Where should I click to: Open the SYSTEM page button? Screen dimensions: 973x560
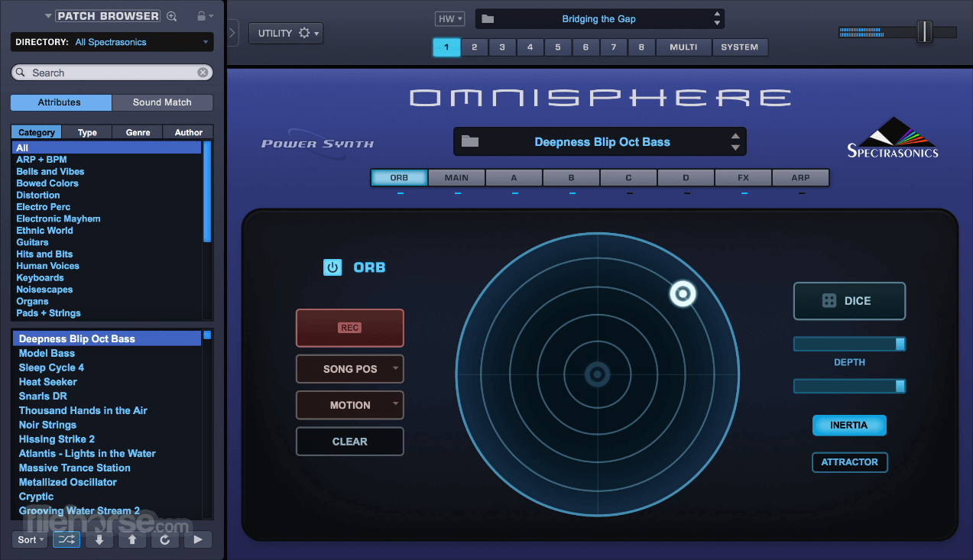click(740, 47)
